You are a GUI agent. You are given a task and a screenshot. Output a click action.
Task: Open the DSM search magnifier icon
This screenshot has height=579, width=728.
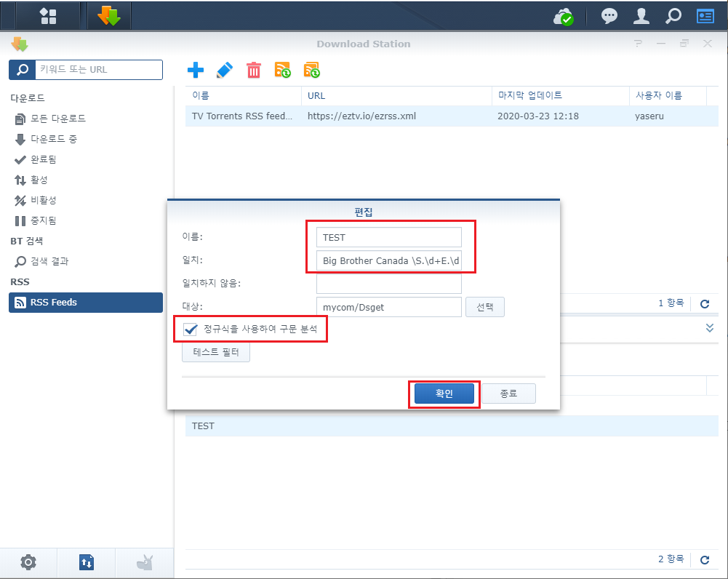click(x=673, y=16)
